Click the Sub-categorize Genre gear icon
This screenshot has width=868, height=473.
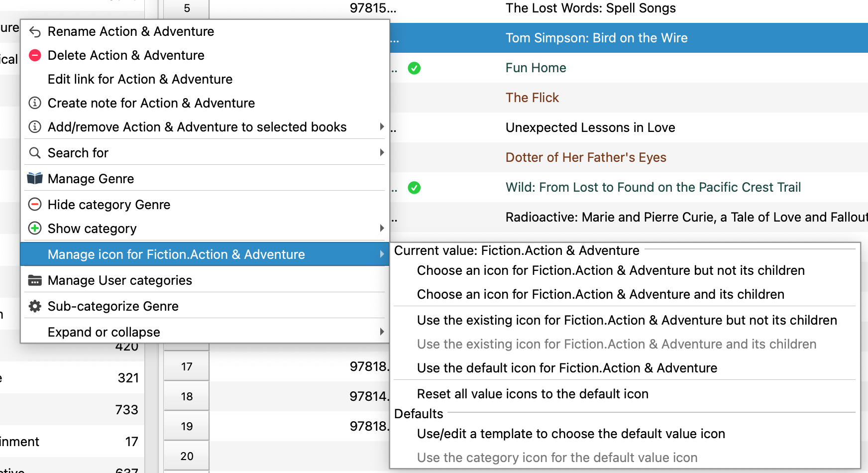click(35, 306)
